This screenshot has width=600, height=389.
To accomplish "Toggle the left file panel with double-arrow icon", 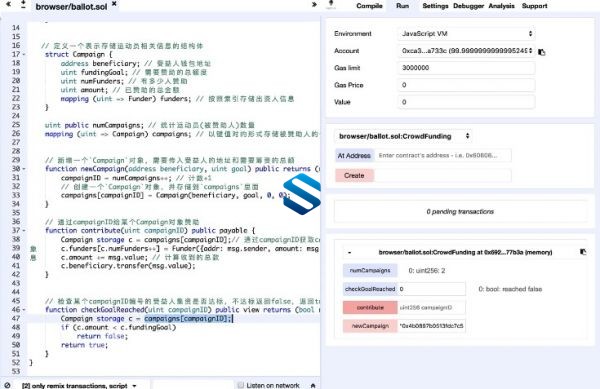I will pyautogui.click(x=8, y=5).
